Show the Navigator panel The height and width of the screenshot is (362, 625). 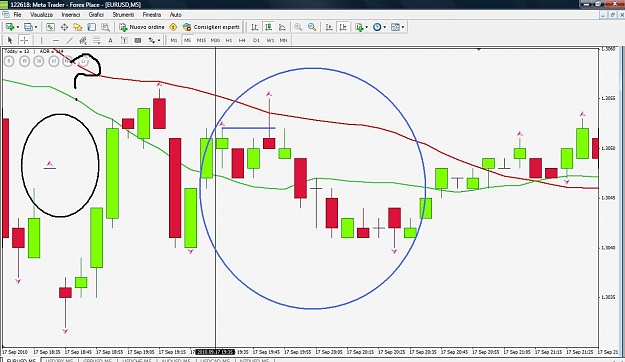tap(77, 27)
